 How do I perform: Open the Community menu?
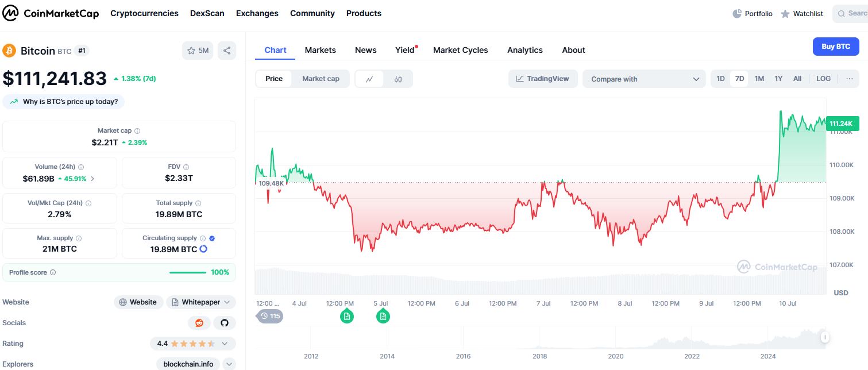pos(312,13)
